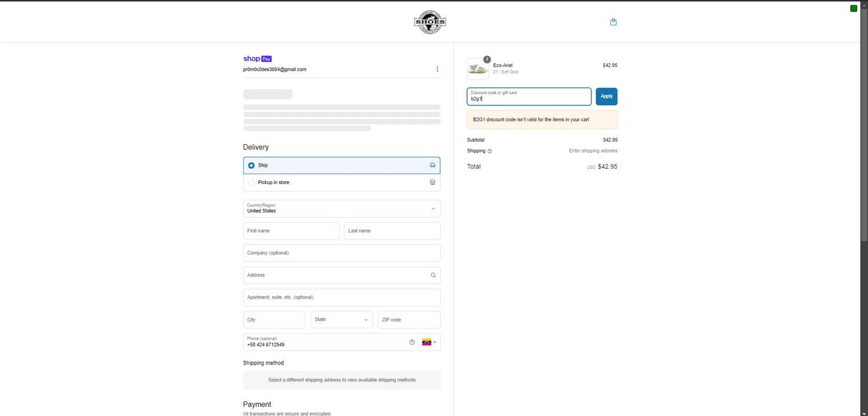
Task: Click the Subtotal label
Action: pyautogui.click(x=476, y=140)
